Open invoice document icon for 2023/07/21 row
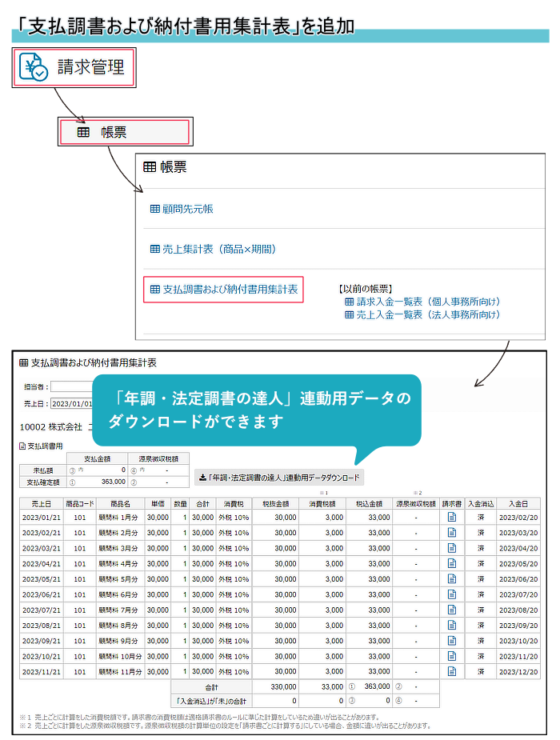Viewport: 560px width, 740px height. (x=451, y=610)
